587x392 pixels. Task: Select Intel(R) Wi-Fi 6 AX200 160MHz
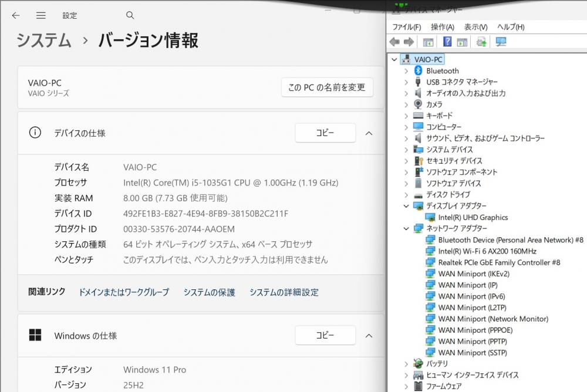487,251
